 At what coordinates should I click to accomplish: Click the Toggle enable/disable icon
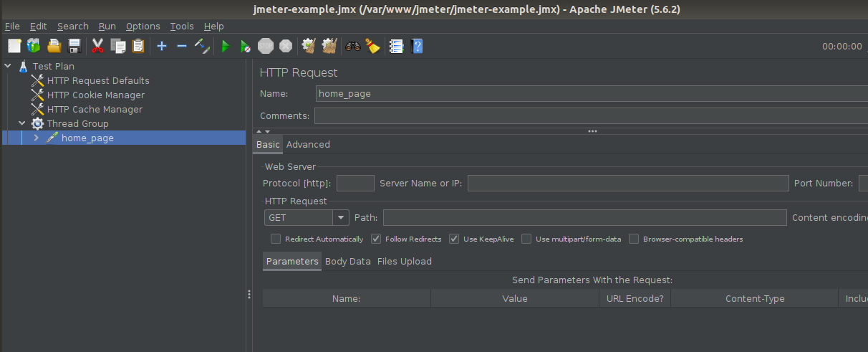[x=202, y=46]
